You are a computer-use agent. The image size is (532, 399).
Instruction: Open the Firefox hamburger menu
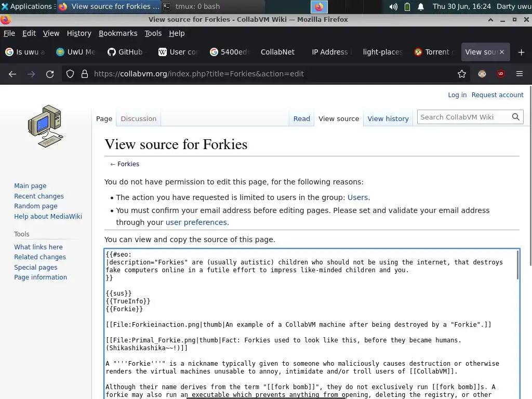(x=519, y=74)
